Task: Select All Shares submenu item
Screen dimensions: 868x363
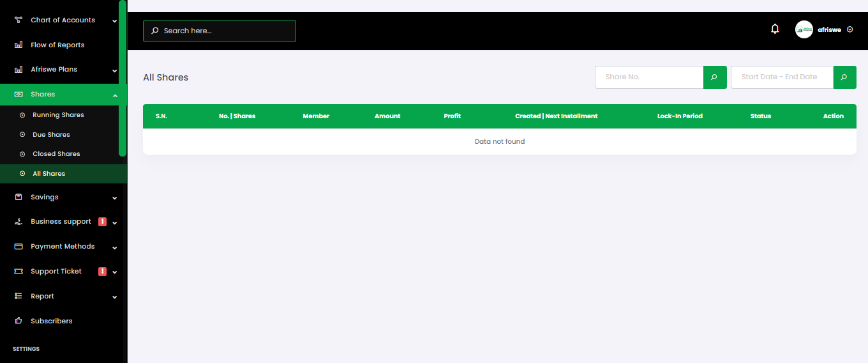Action: [63, 174]
